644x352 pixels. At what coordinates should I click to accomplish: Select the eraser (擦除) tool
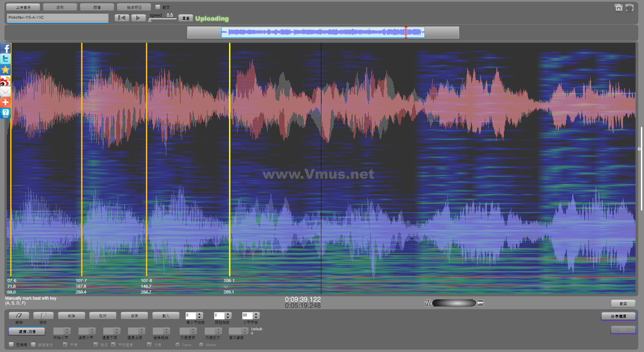(19, 316)
